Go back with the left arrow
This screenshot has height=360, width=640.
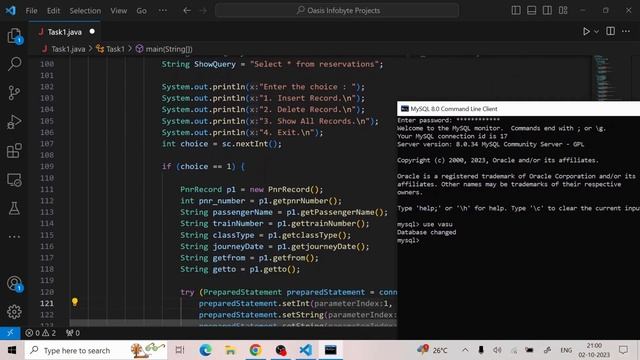click(187, 11)
